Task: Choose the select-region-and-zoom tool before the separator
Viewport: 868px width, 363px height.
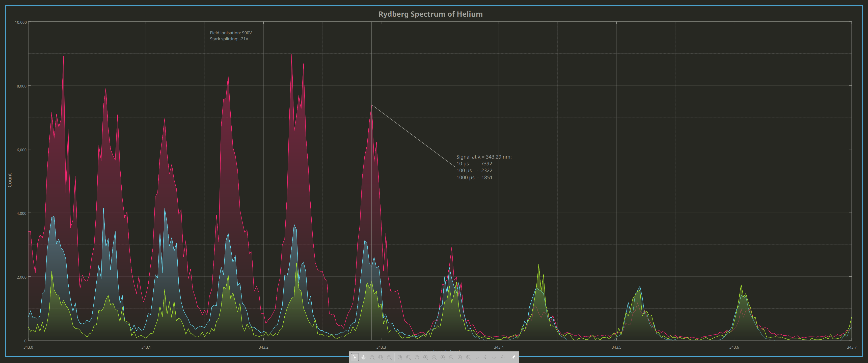Action: pos(372,357)
